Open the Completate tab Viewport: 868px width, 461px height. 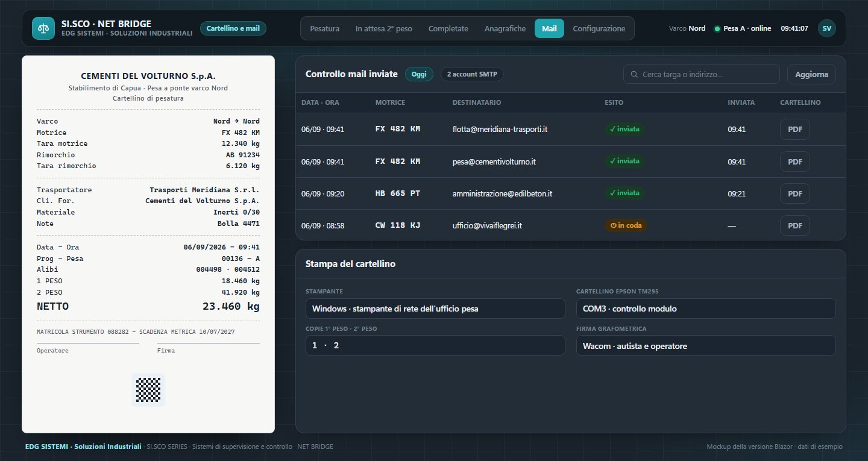click(448, 28)
